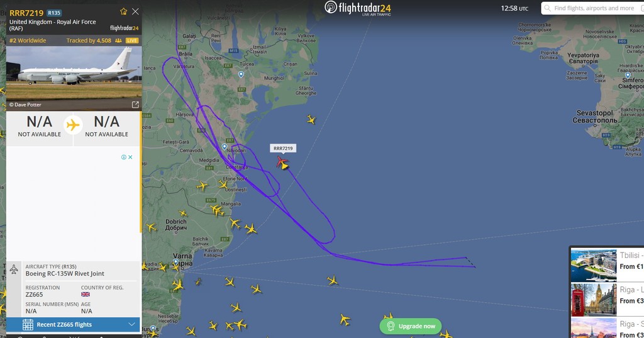Image resolution: width=644 pixels, height=338 pixels.
Task: Open the aircraft photo in external link
Action: pos(135,105)
